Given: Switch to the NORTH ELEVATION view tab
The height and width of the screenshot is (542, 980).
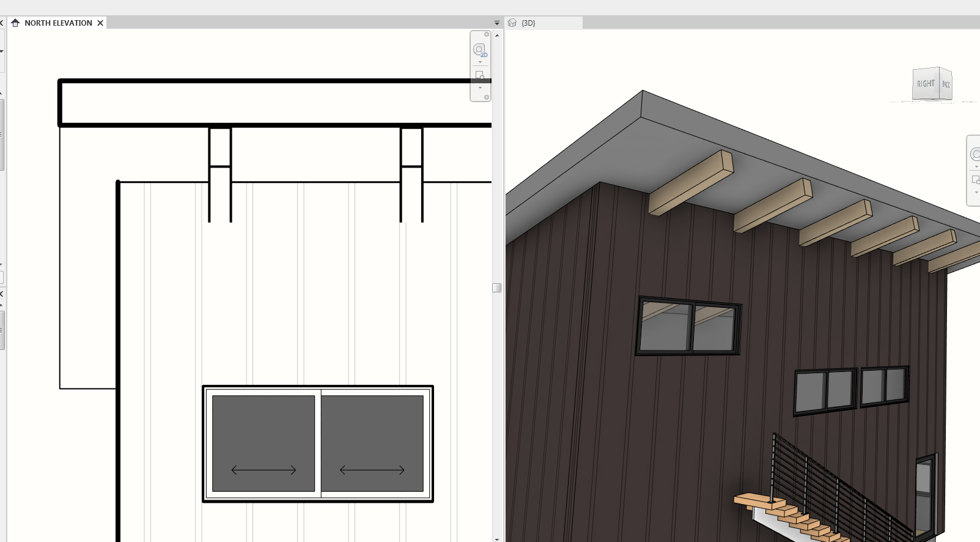Looking at the screenshot, I should point(57,23).
